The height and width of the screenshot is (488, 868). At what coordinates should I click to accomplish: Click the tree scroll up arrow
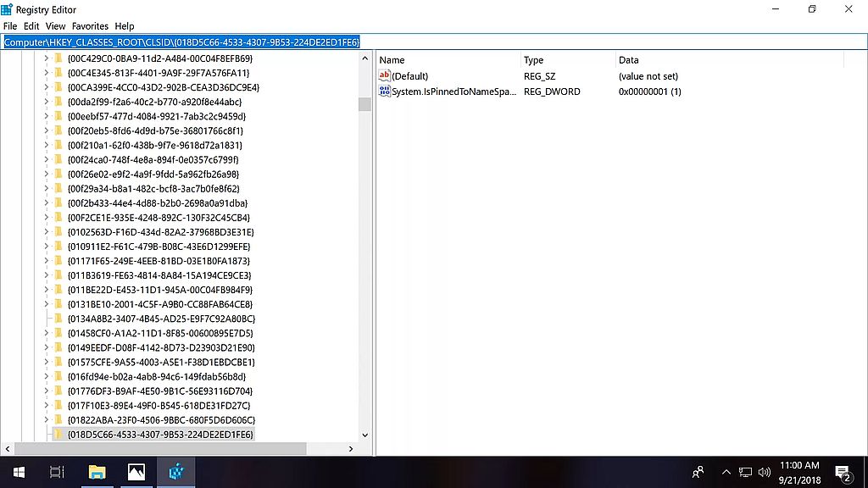pyautogui.click(x=364, y=58)
